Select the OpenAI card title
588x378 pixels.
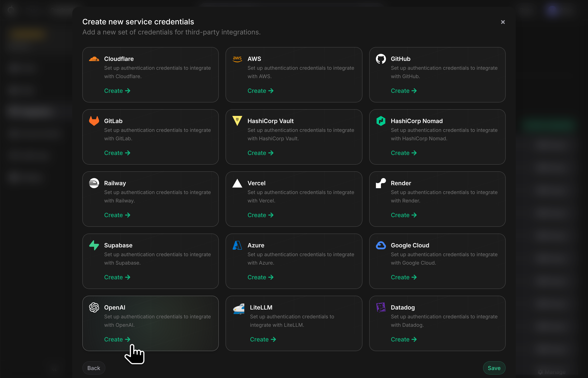115,307
